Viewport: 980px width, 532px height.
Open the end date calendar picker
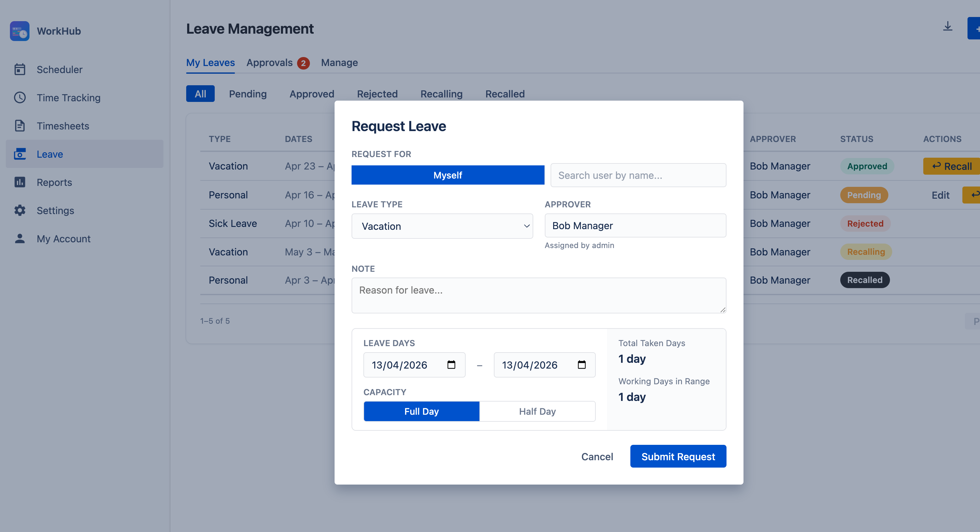581,365
